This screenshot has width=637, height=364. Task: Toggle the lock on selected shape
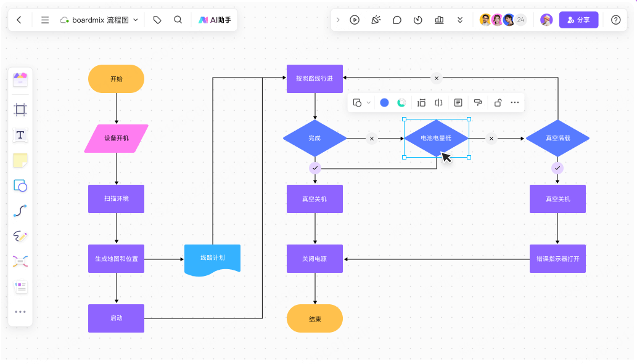pyautogui.click(x=498, y=103)
